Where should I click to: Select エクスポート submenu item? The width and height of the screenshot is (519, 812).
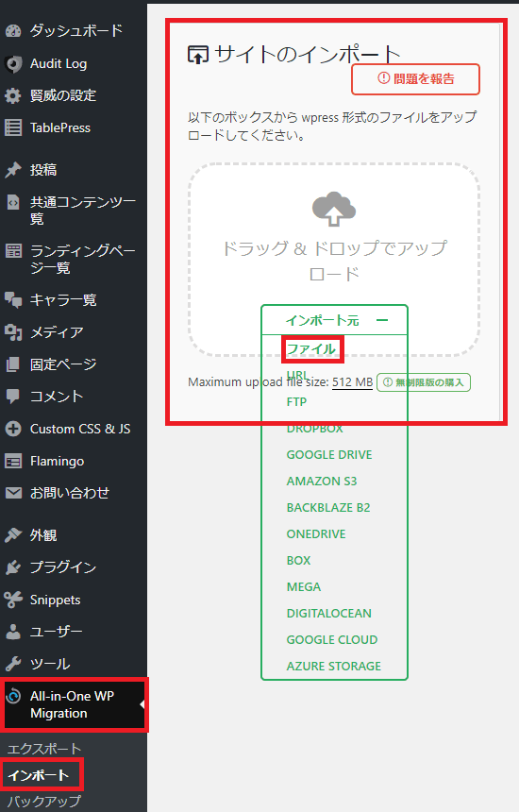pos(44,749)
